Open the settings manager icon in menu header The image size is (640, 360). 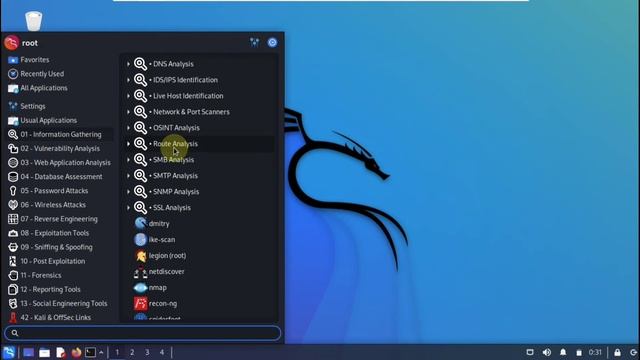[x=255, y=42]
